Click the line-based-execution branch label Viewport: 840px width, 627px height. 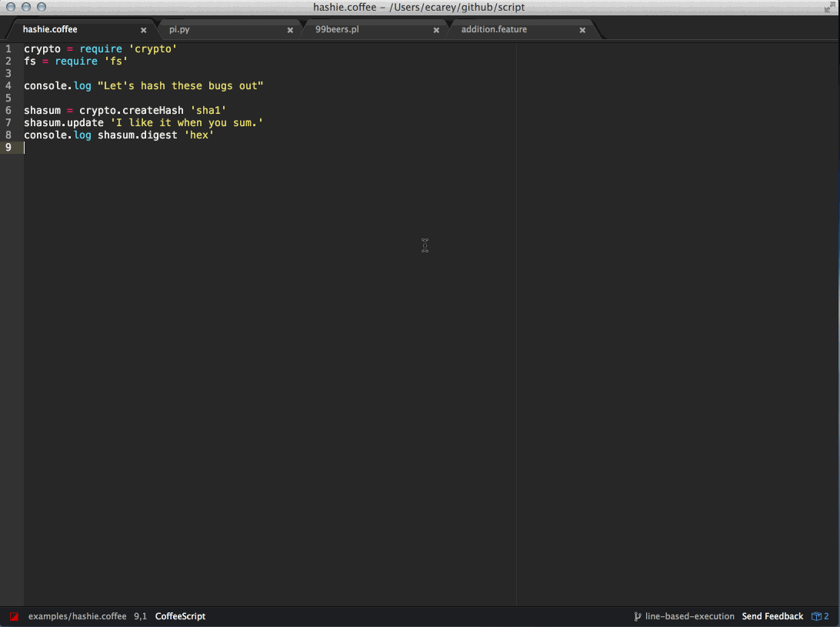click(x=689, y=615)
